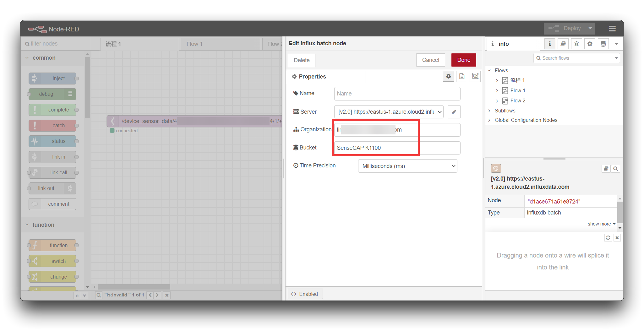Open the debug messages sidebar

coord(576,44)
